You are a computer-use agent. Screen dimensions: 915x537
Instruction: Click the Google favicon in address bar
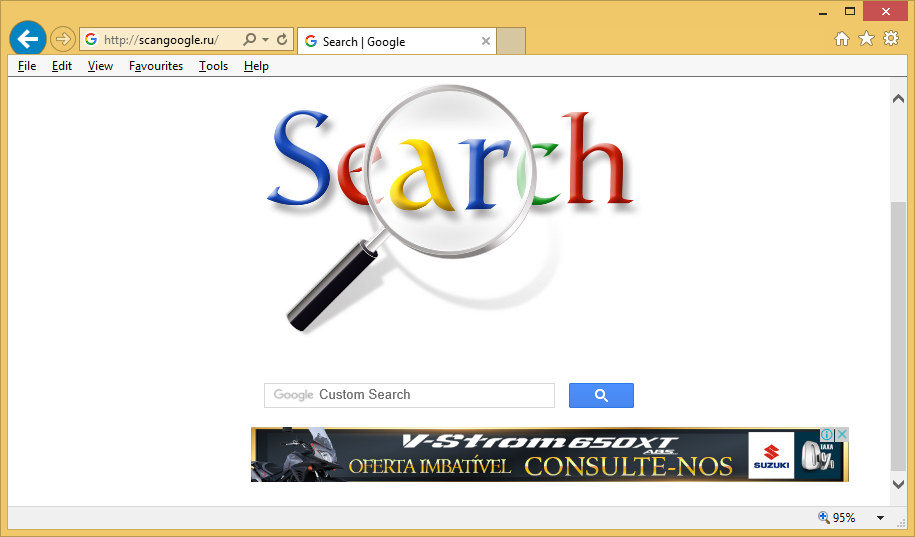point(91,39)
